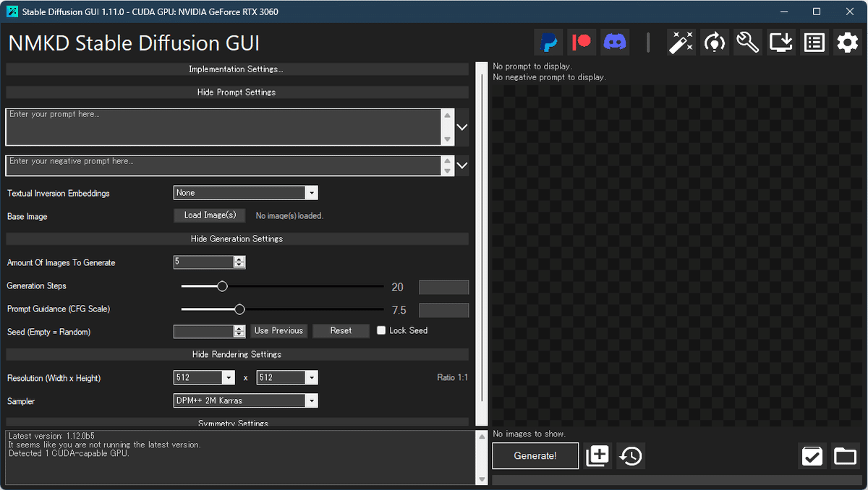The image size is (868, 490).
Task: Collapse the Hide Prompt Settings section
Action: pyautogui.click(x=236, y=92)
